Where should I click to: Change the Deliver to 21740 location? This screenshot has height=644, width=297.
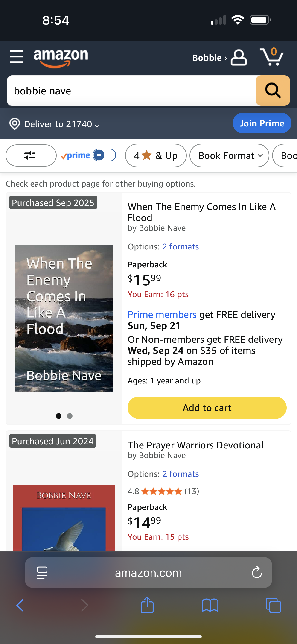55,124
